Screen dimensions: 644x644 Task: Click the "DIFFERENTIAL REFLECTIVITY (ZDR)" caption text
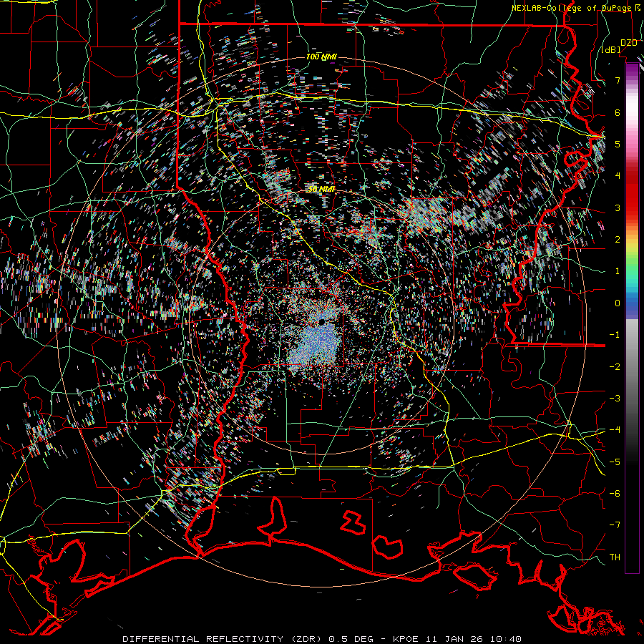click(x=223, y=639)
